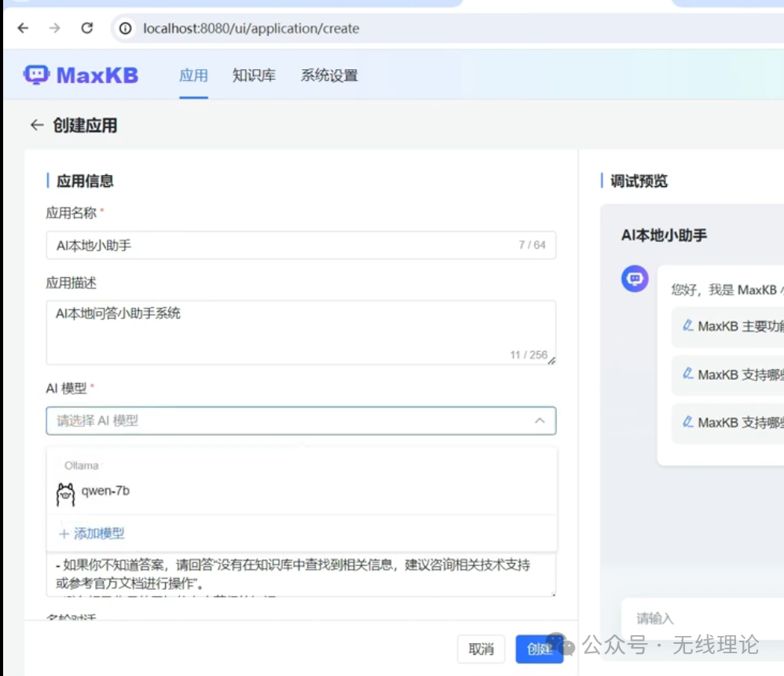Open the 系统设置 tab

click(x=328, y=75)
